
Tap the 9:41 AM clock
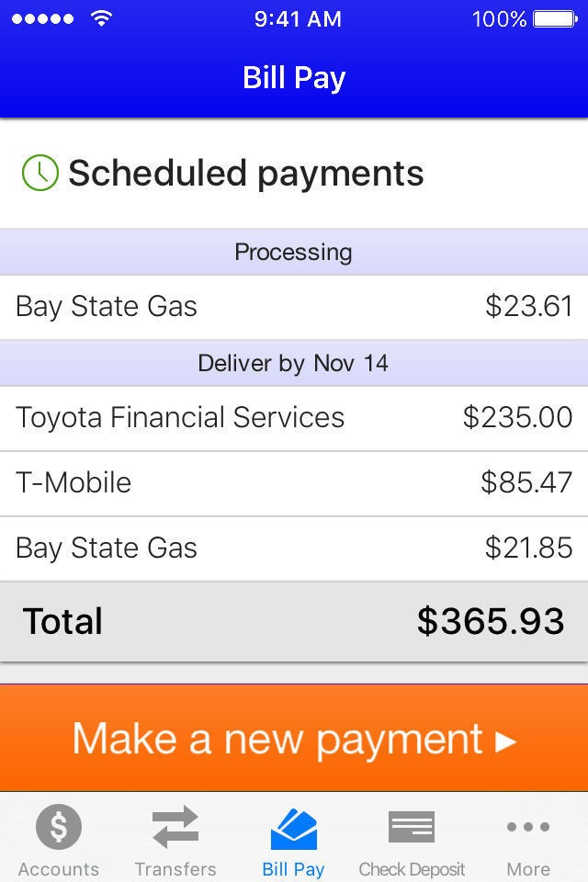[x=298, y=19]
